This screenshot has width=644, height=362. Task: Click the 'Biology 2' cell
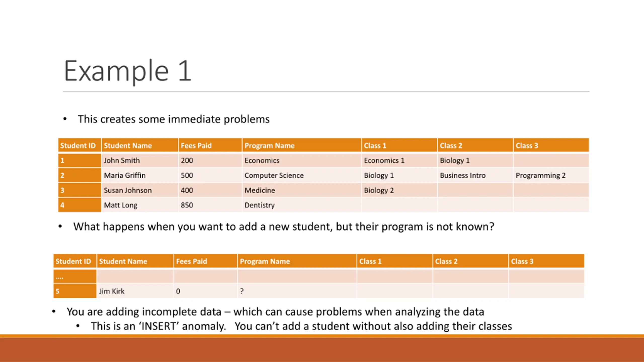pos(399,190)
